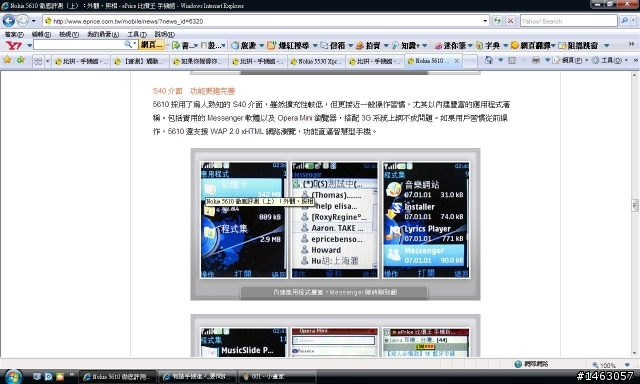The image size is (640, 384).
Task: Switch to the 【評測】 browser tab
Action: click(140, 62)
